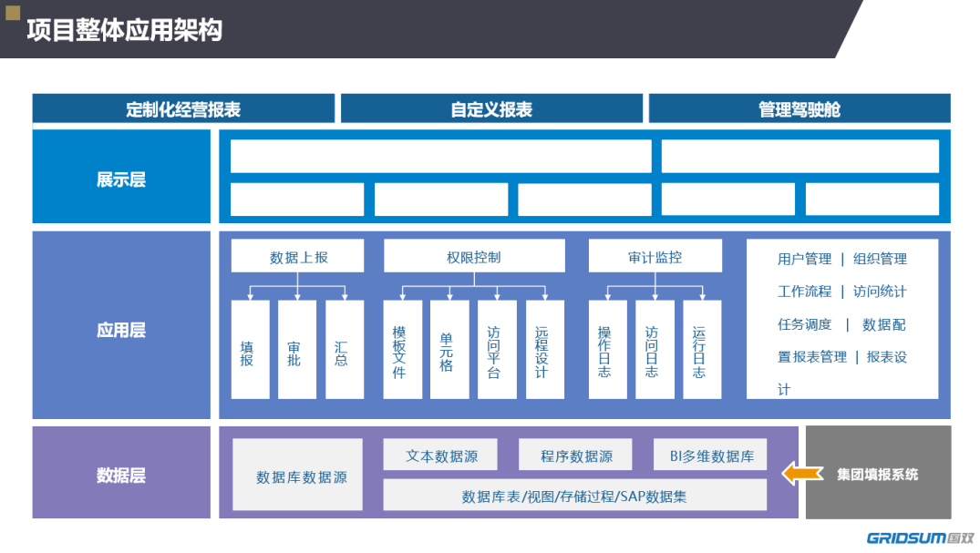Screen dimensions: 980x553
Task: Select the 审计监控 box
Action: point(655,256)
